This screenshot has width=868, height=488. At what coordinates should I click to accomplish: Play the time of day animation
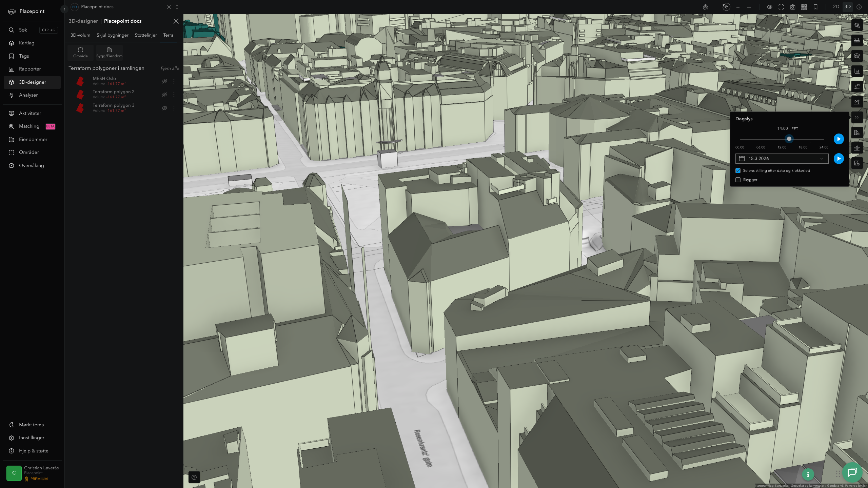point(839,139)
